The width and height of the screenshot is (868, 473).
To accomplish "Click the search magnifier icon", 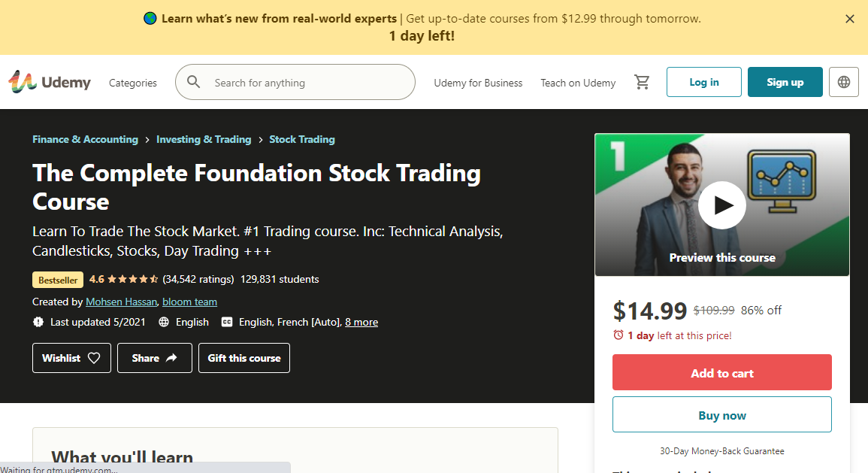I will [194, 81].
